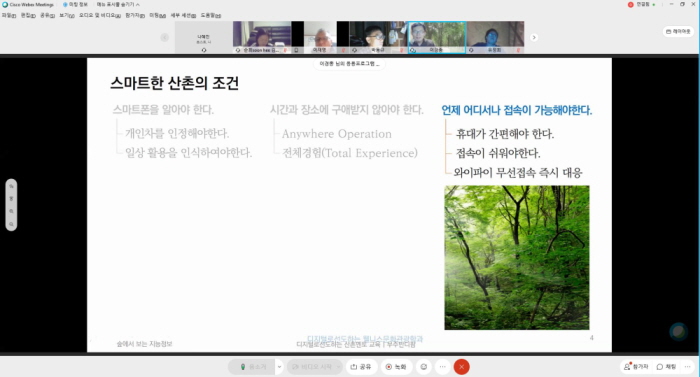This screenshot has width=700, height=377.
Task: Click the red leave meeting button
Action: click(462, 367)
